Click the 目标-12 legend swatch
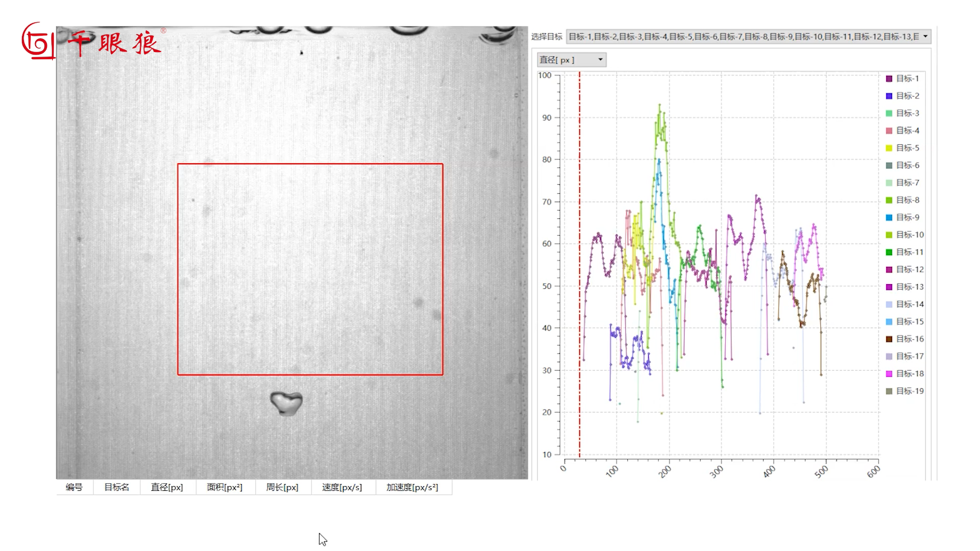 [889, 269]
